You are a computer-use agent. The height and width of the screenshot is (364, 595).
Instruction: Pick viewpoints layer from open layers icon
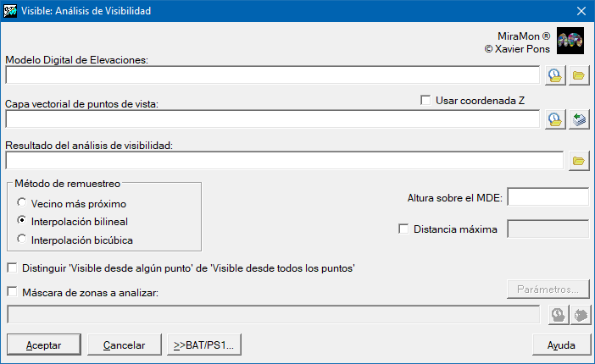[x=579, y=119]
